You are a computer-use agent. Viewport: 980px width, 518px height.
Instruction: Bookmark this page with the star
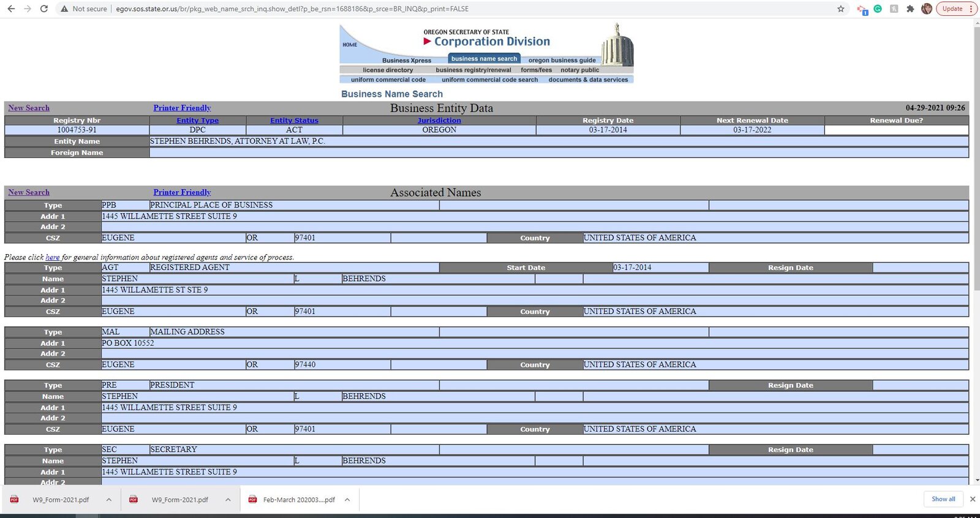click(x=841, y=9)
